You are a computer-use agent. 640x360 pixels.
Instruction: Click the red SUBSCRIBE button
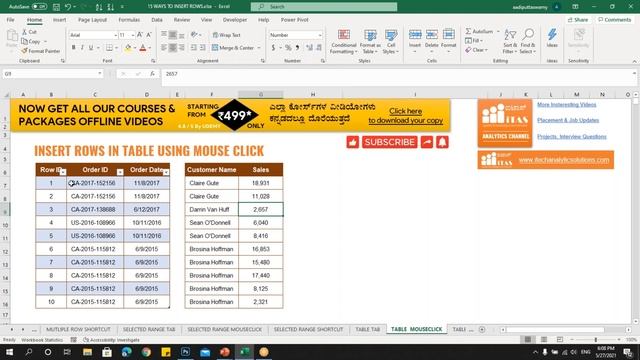[389, 142]
